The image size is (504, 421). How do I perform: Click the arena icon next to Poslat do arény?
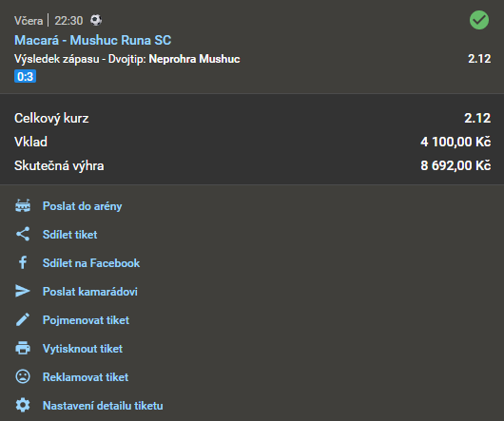pos(23,206)
